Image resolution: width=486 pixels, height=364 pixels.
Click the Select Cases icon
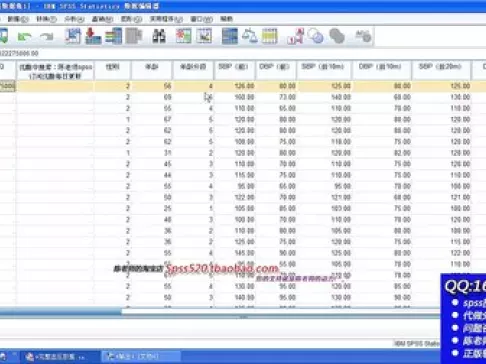point(270,36)
